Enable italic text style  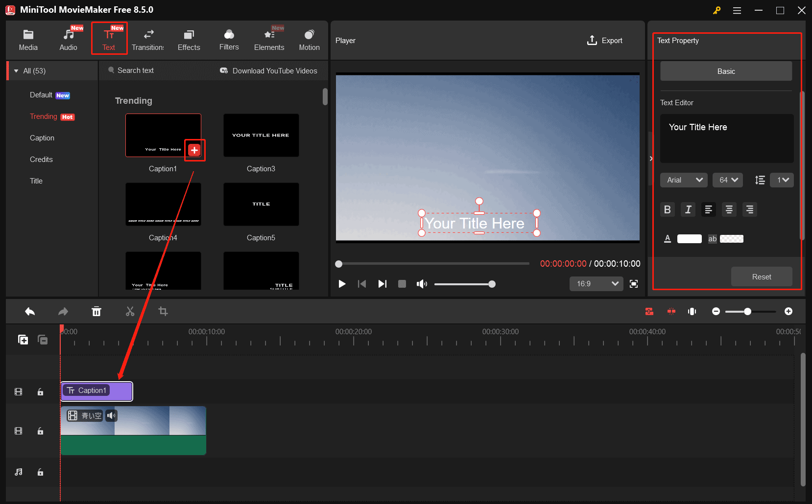tap(688, 209)
